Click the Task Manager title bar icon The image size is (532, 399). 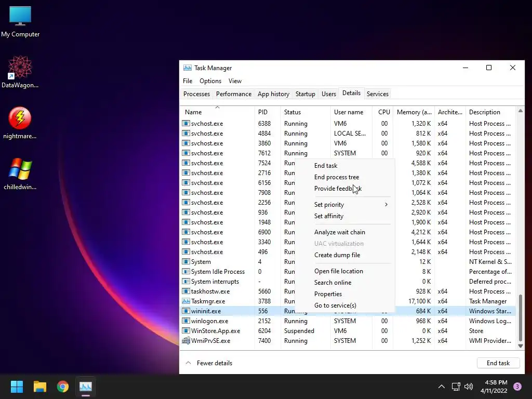tap(187, 68)
